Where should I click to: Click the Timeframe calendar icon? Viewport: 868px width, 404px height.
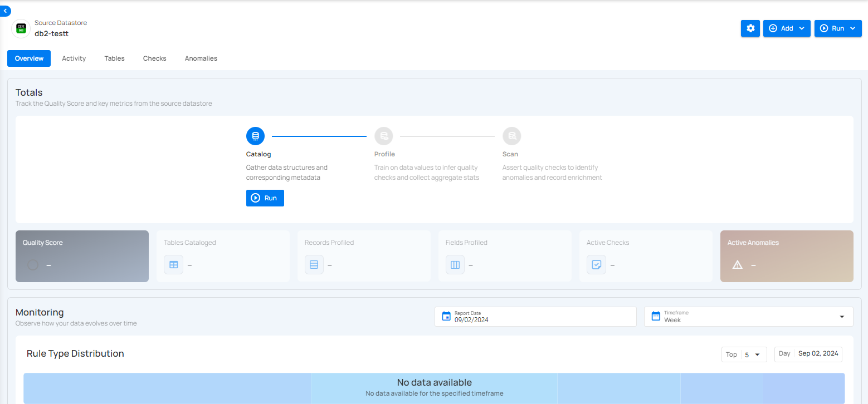656,317
